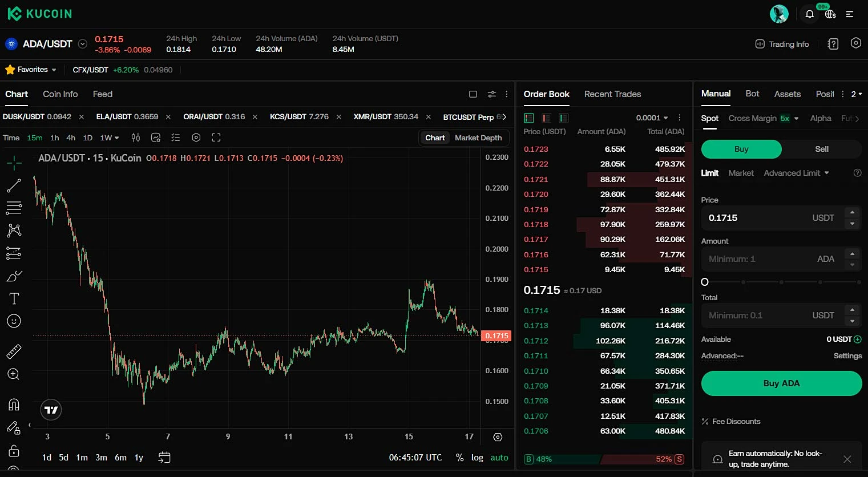Toggle magnet mode for drawings

point(14,405)
